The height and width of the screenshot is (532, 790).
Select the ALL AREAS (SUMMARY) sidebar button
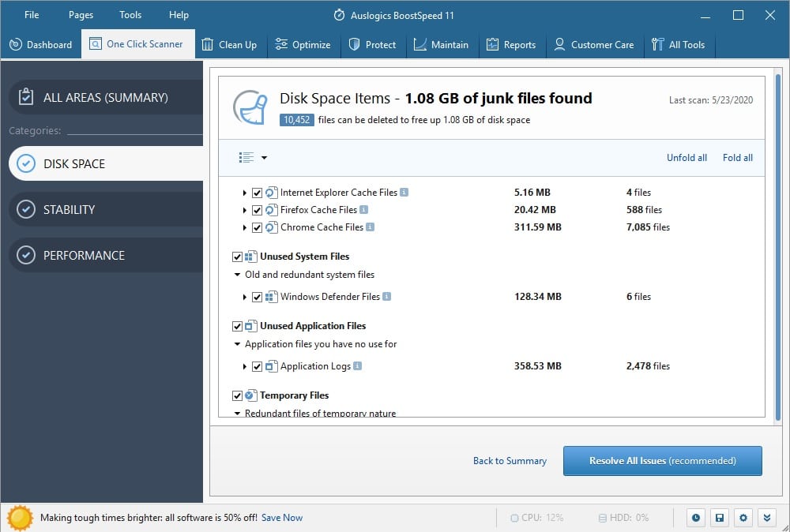(106, 96)
